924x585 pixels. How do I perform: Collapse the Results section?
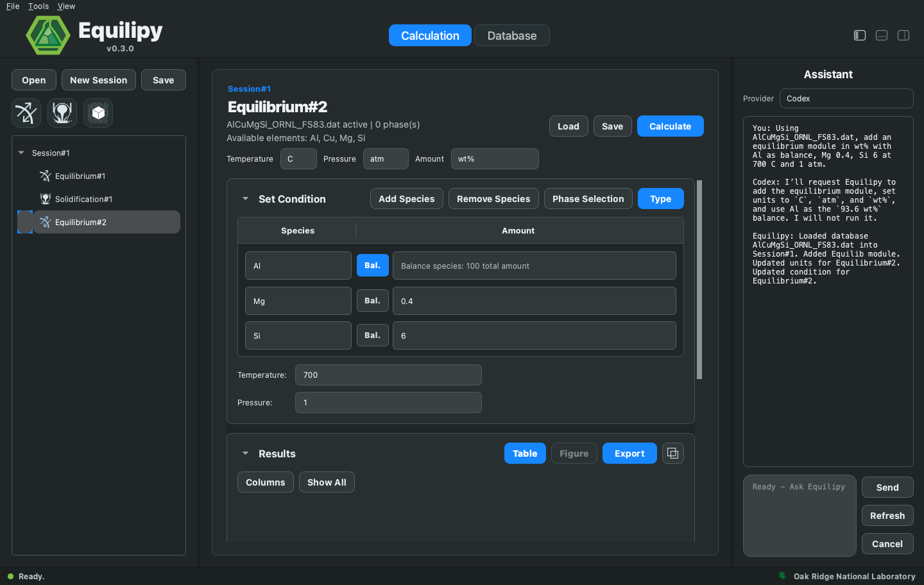245,454
